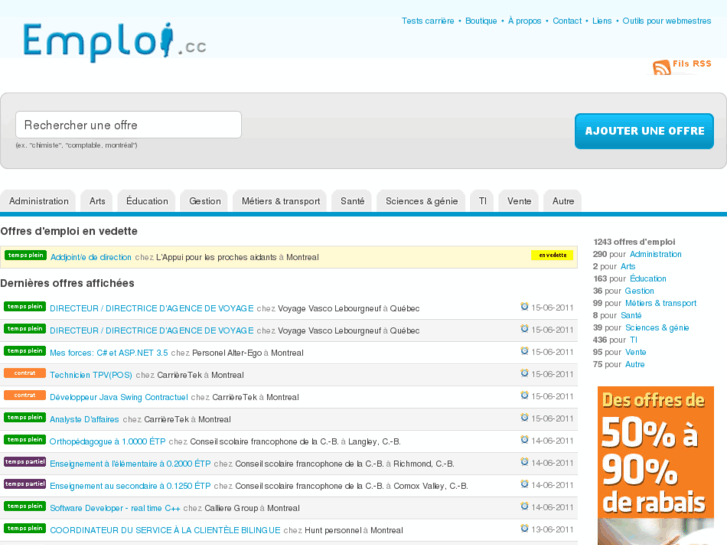This screenshot has height=545, width=727.
Task: Click Autre link in sidebar counts
Action: click(635, 364)
